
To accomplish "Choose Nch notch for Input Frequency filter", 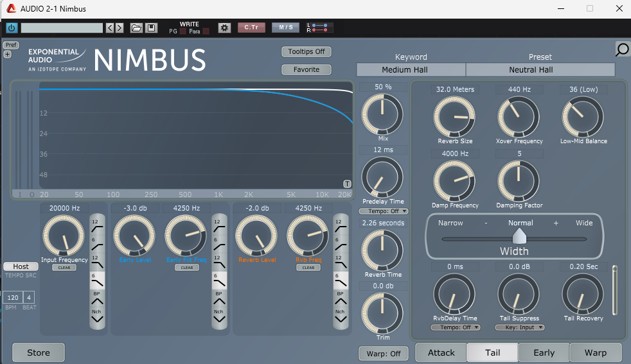I will click(x=97, y=316).
